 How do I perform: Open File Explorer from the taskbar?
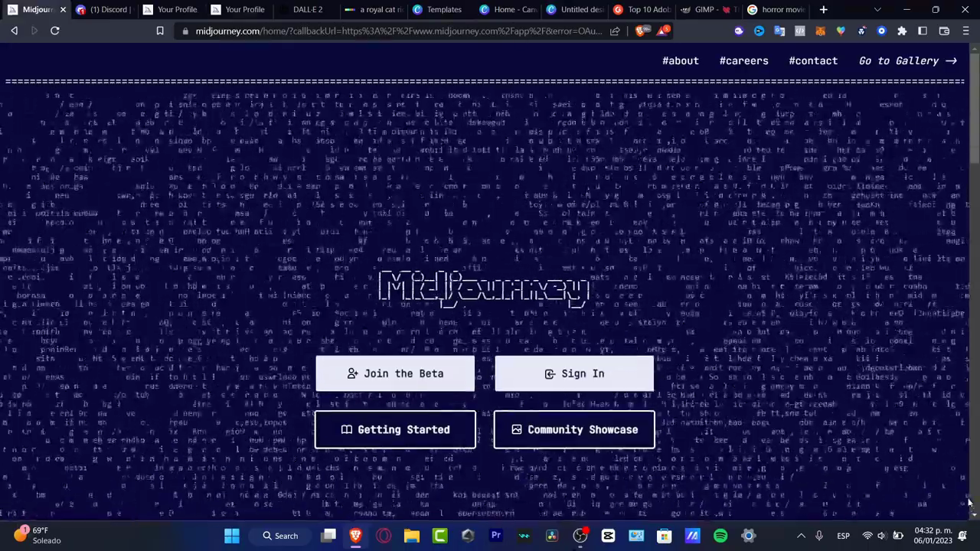coord(412,536)
